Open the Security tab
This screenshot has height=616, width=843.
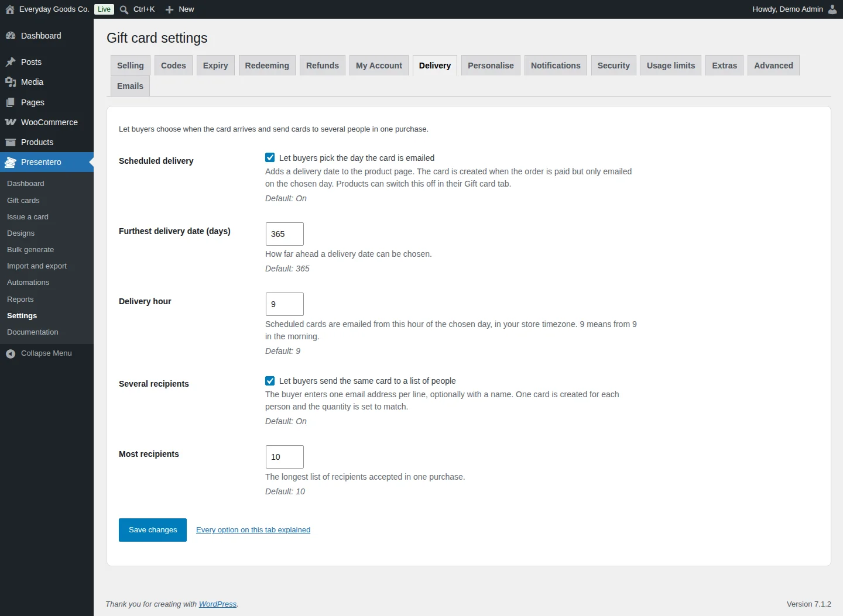click(x=614, y=66)
